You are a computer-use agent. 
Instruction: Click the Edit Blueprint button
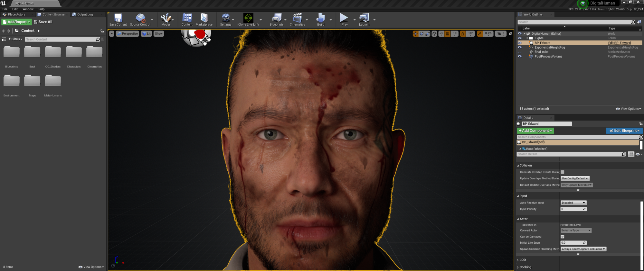pyautogui.click(x=624, y=131)
